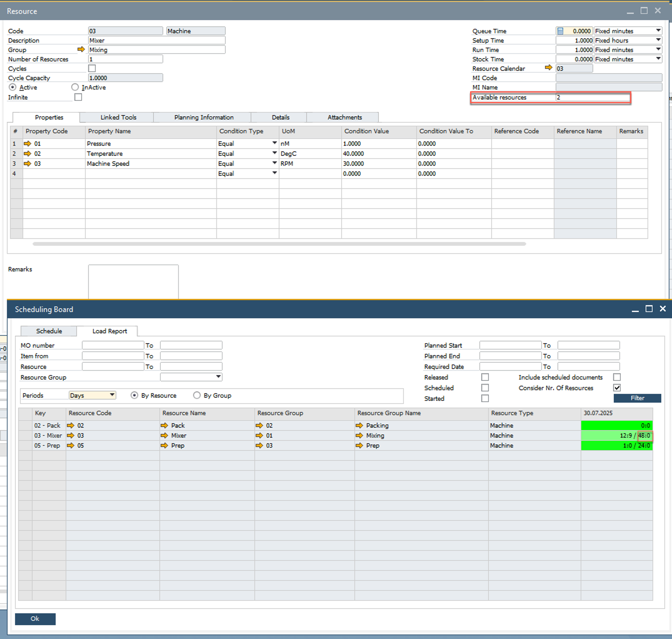Viewport: 672px width, 639px height.
Task: Click link arrow for Machine Speed property row
Action: pyautogui.click(x=27, y=164)
